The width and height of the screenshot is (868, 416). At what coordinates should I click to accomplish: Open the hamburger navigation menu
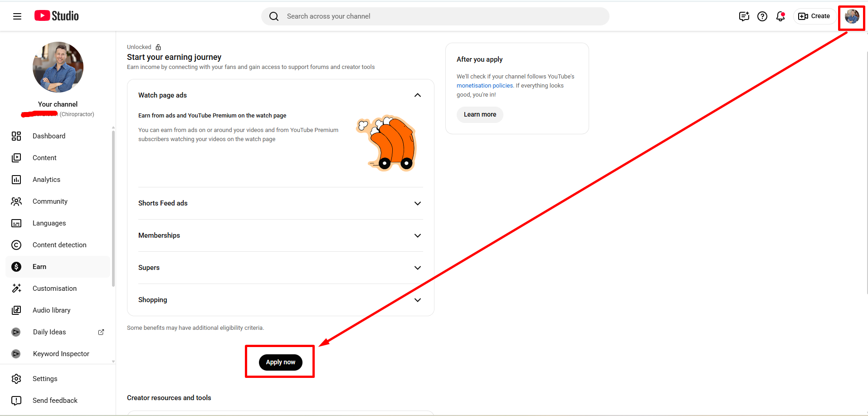pos(17,16)
